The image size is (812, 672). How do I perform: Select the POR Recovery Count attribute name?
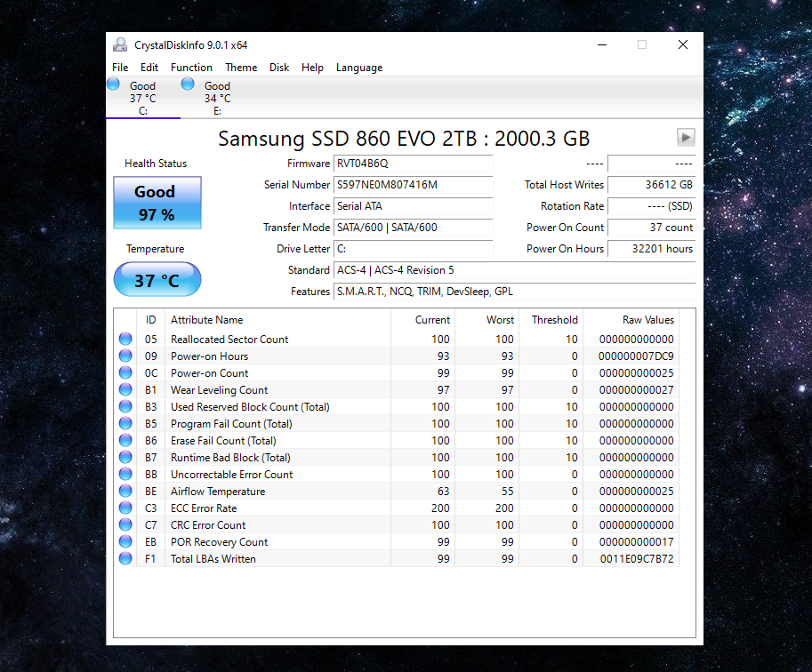pos(219,542)
